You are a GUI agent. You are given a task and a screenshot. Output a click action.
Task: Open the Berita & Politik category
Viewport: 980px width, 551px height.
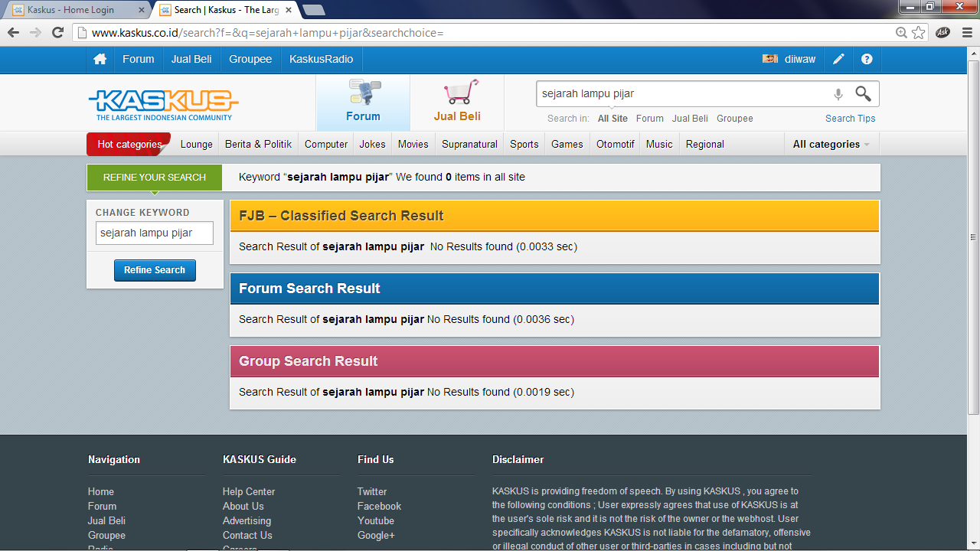[x=259, y=144]
